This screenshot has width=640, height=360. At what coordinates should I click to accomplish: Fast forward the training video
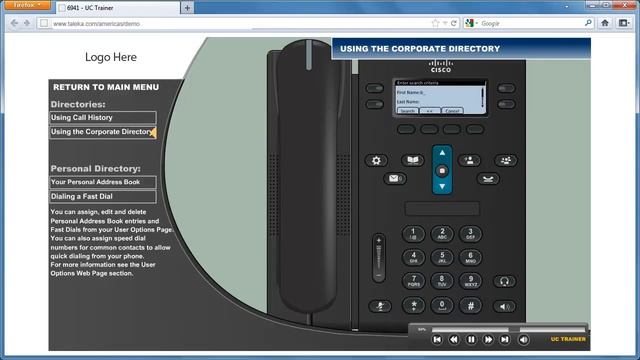coord(488,340)
